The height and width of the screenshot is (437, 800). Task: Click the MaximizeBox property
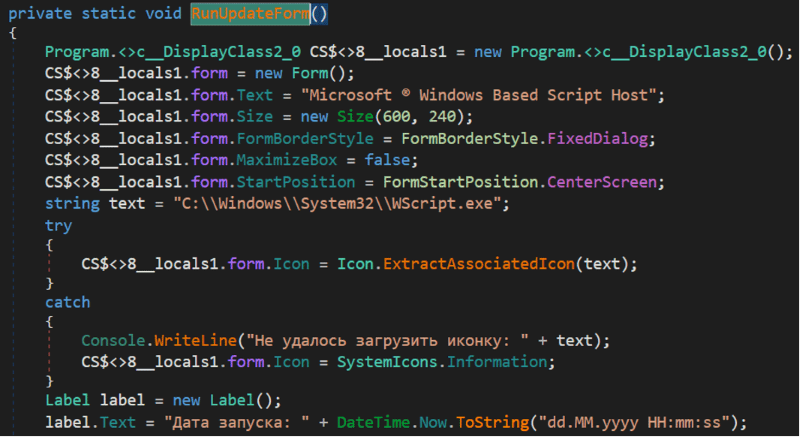[x=287, y=160]
